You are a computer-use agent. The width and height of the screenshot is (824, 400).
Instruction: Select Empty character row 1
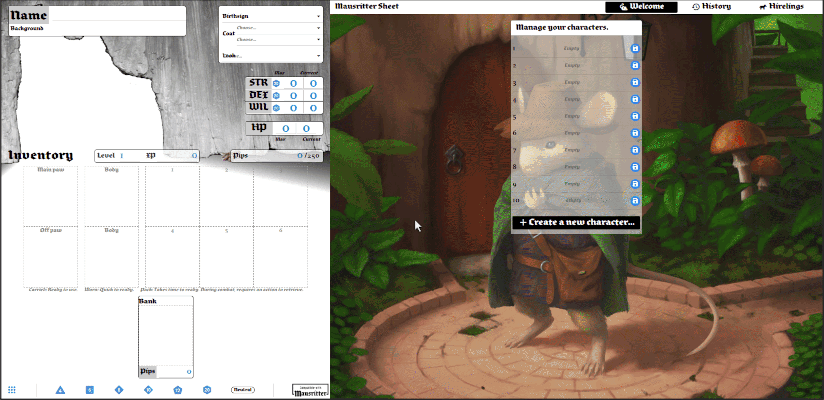coord(571,49)
